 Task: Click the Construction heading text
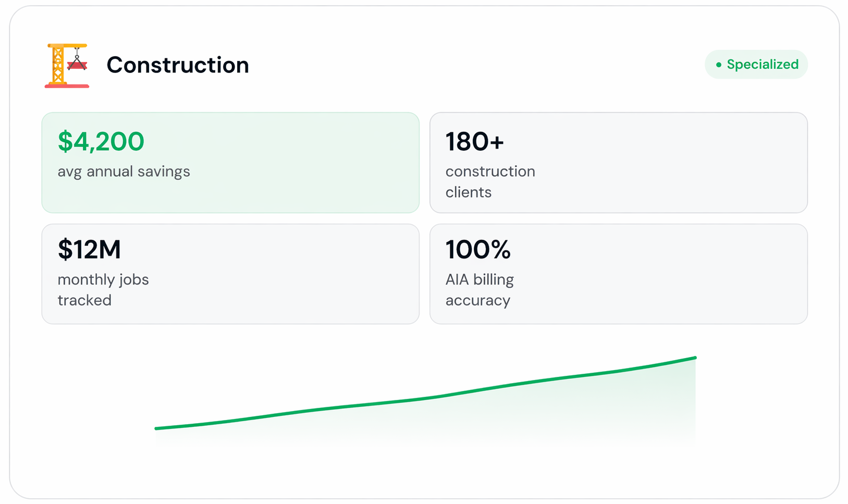click(177, 65)
